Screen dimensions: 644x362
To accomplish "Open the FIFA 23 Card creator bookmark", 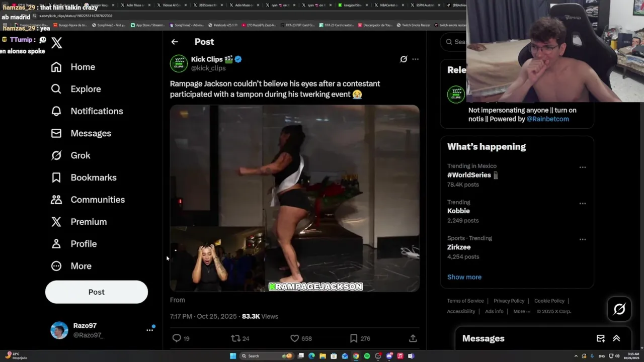I will click(336, 25).
